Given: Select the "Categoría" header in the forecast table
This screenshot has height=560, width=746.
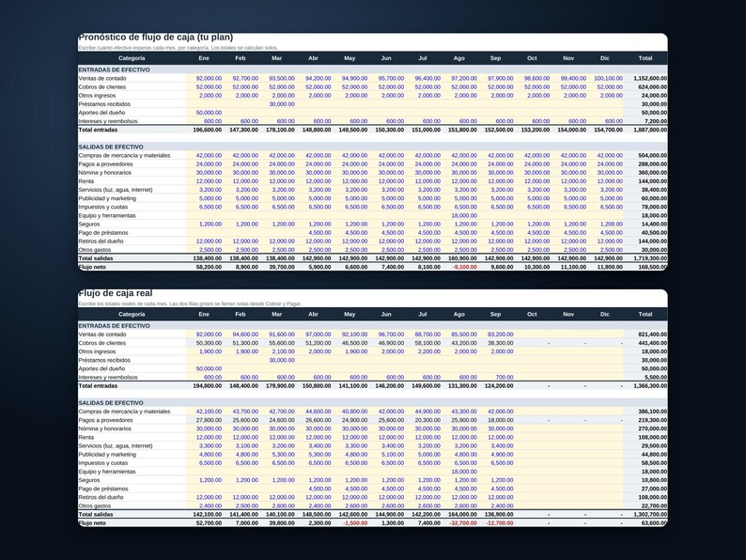Looking at the screenshot, I should pos(132,58).
